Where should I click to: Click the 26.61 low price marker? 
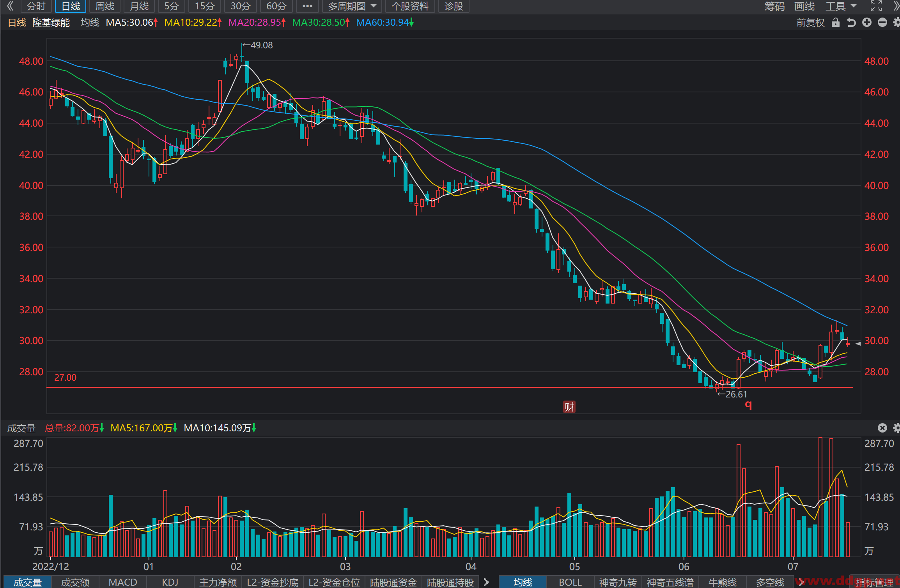pos(732,394)
